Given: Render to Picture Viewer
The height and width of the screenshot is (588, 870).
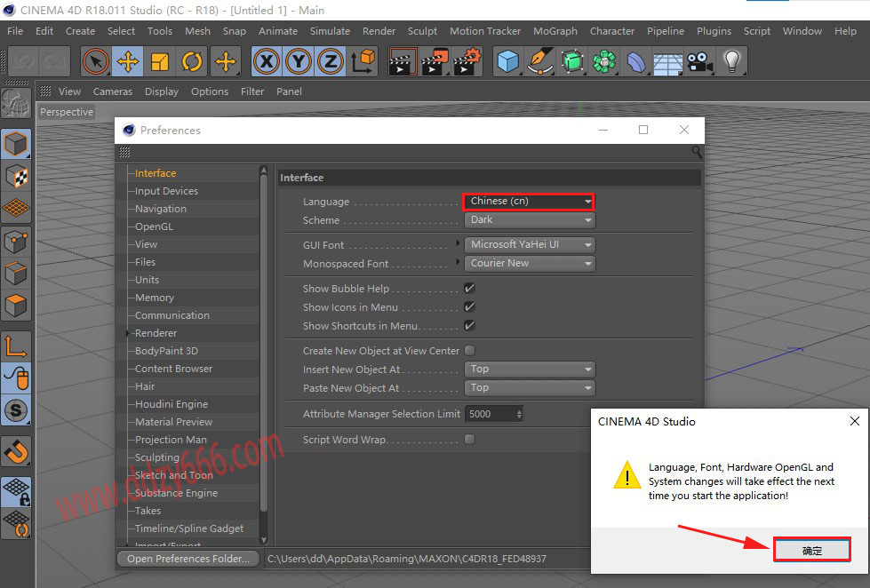Looking at the screenshot, I should [435, 61].
